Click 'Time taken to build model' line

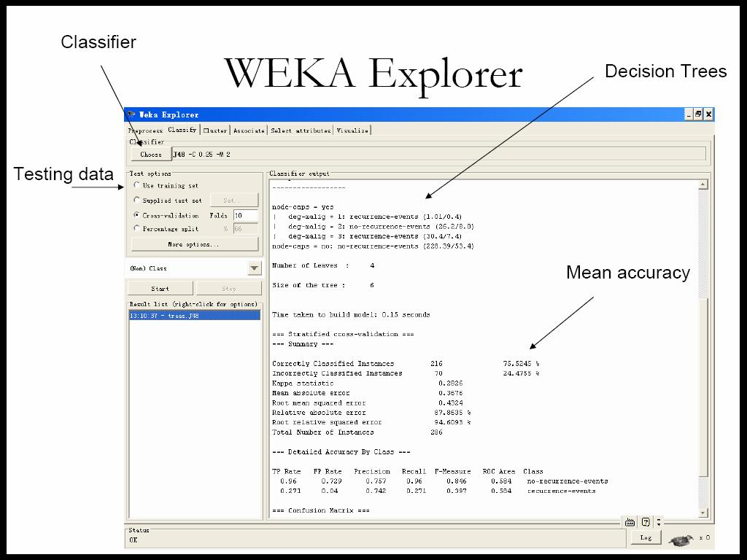coord(351,315)
